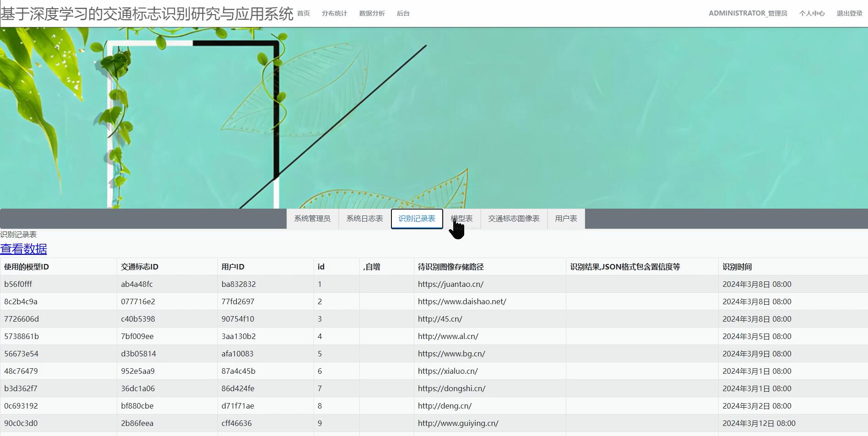Click the site title heading
The height and width of the screenshot is (436, 868).
[x=147, y=14]
